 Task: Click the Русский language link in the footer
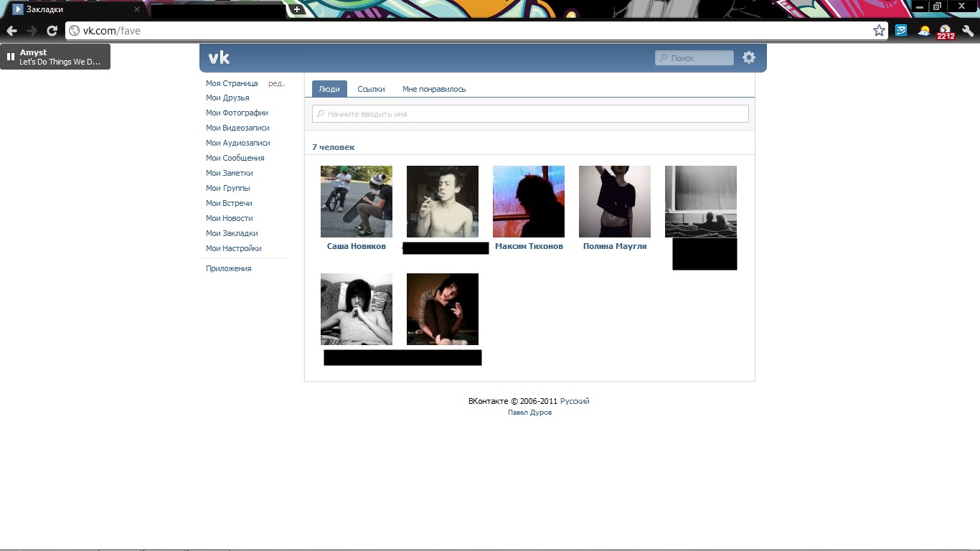(575, 401)
